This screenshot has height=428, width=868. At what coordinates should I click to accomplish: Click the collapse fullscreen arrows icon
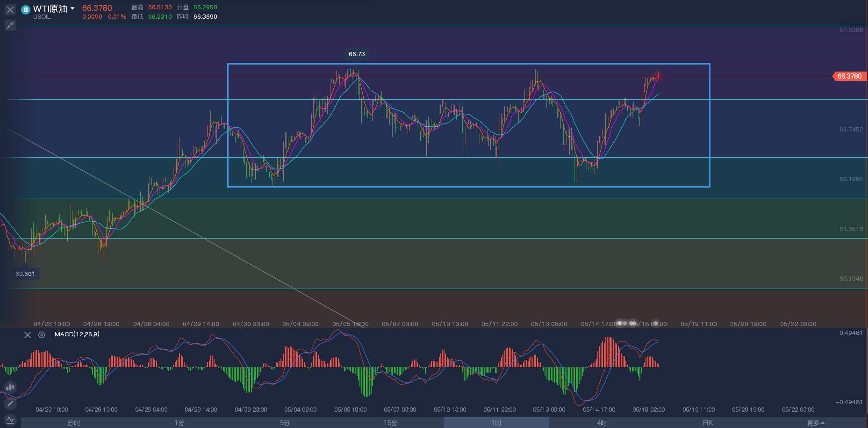[10, 25]
